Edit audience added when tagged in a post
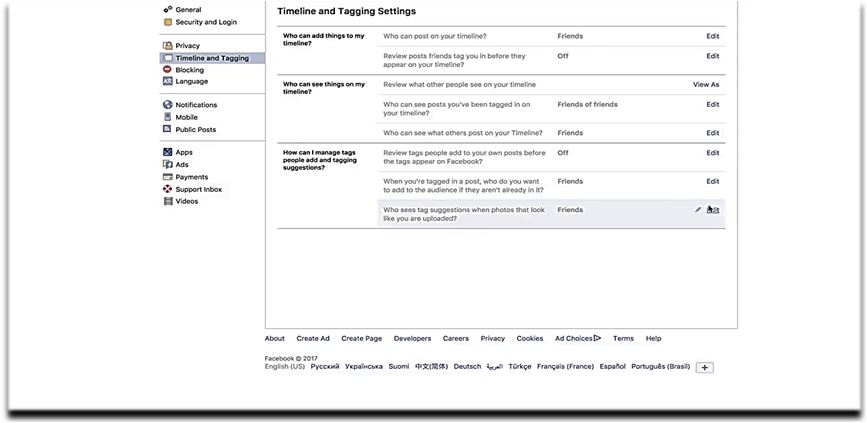The height and width of the screenshot is (423, 867). pyautogui.click(x=713, y=181)
